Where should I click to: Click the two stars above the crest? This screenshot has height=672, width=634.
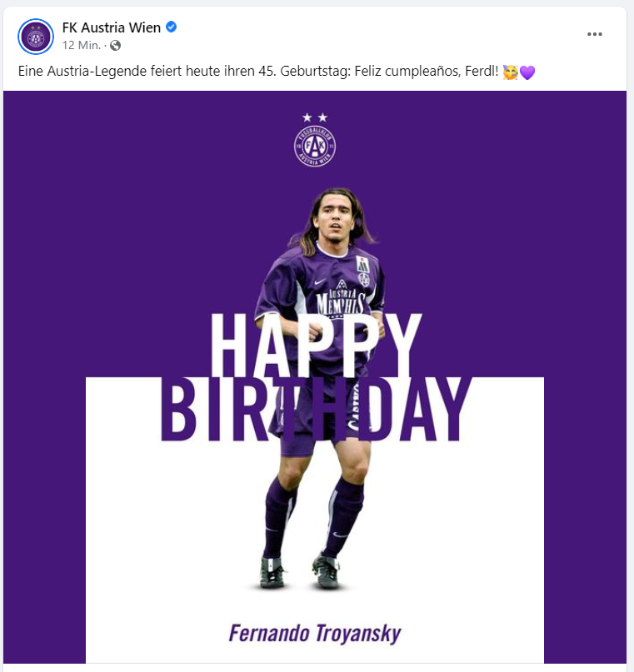pyautogui.click(x=315, y=117)
